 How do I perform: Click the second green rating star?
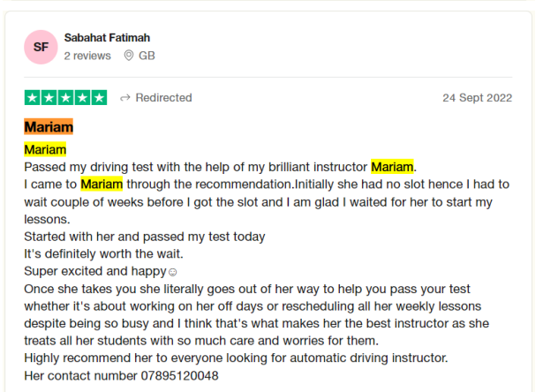(x=49, y=98)
